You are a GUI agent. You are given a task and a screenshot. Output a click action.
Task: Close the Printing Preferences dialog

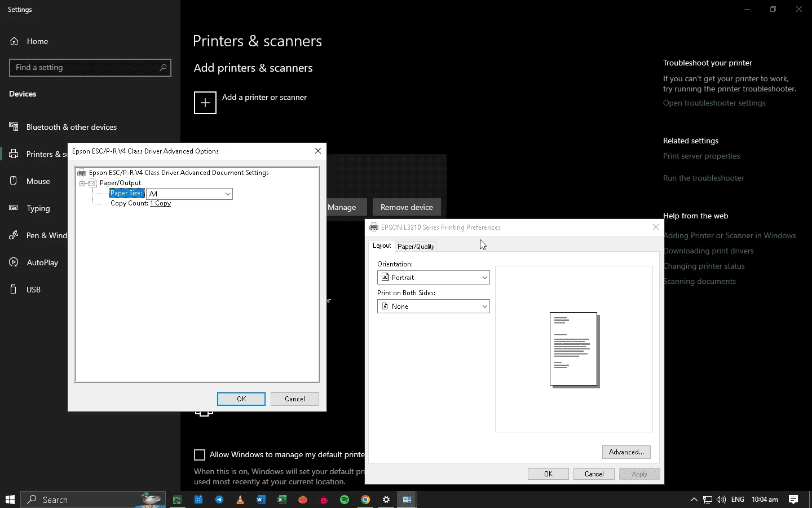click(655, 227)
